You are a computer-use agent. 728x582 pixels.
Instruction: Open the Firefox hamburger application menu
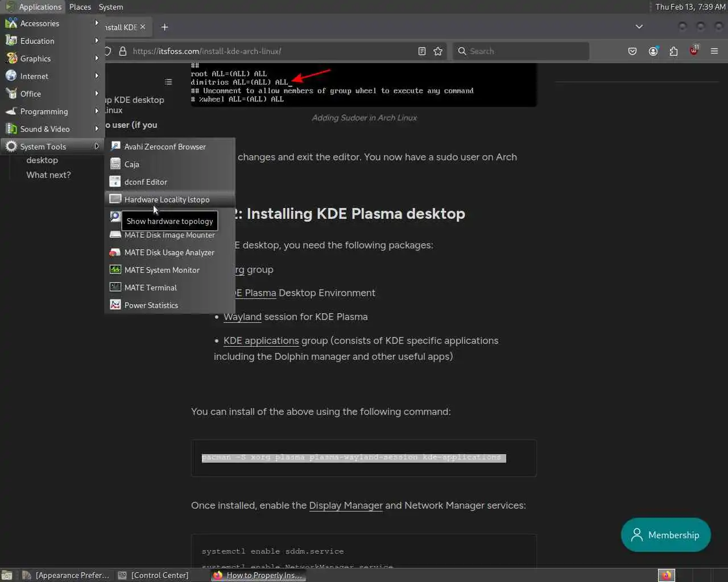coord(714,51)
